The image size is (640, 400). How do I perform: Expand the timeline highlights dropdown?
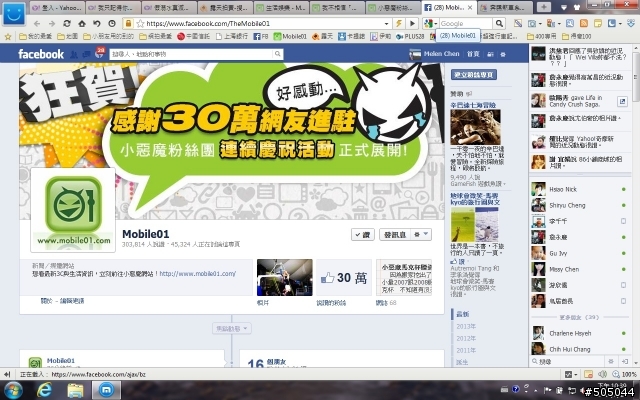[231, 328]
